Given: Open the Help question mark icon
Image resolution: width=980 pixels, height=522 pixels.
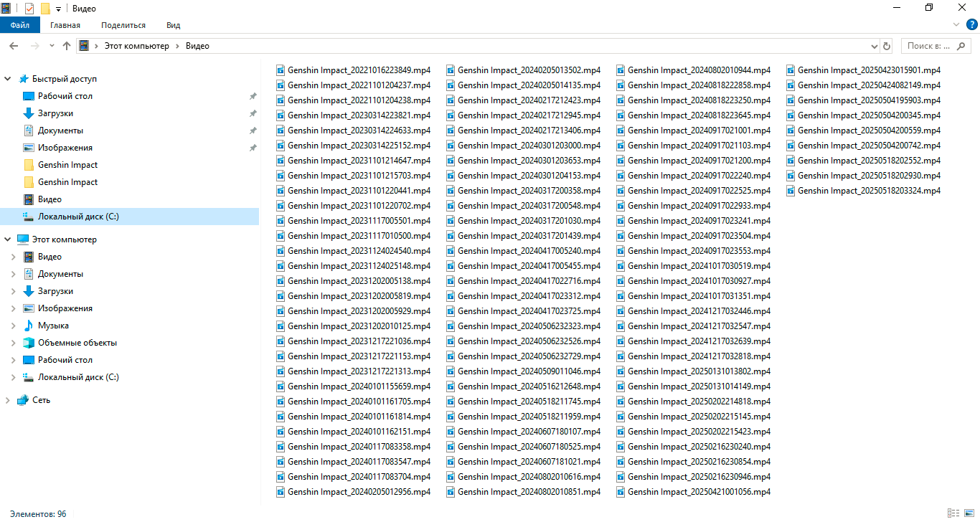Looking at the screenshot, I should pyautogui.click(x=971, y=25).
